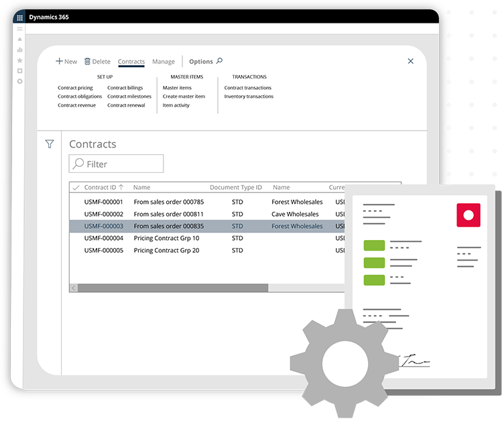Screen dimensions: 504x421
Task: Click the Contracts page heading
Action: click(92, 144)
